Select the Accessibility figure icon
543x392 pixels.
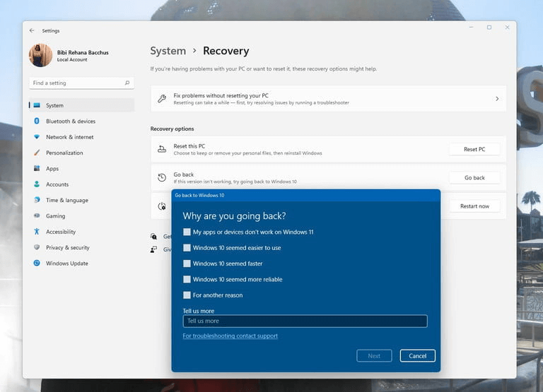[x=37, y=232]
